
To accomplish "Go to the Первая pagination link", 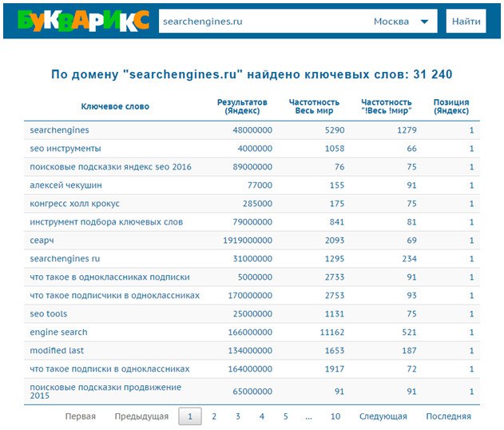I will (81, 416).
